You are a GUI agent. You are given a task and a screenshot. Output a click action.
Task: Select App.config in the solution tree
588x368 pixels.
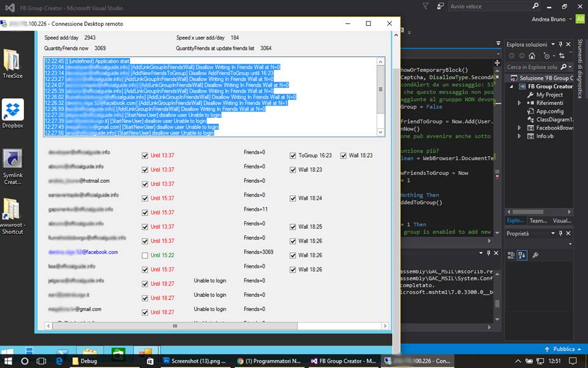tap(550, 111)
